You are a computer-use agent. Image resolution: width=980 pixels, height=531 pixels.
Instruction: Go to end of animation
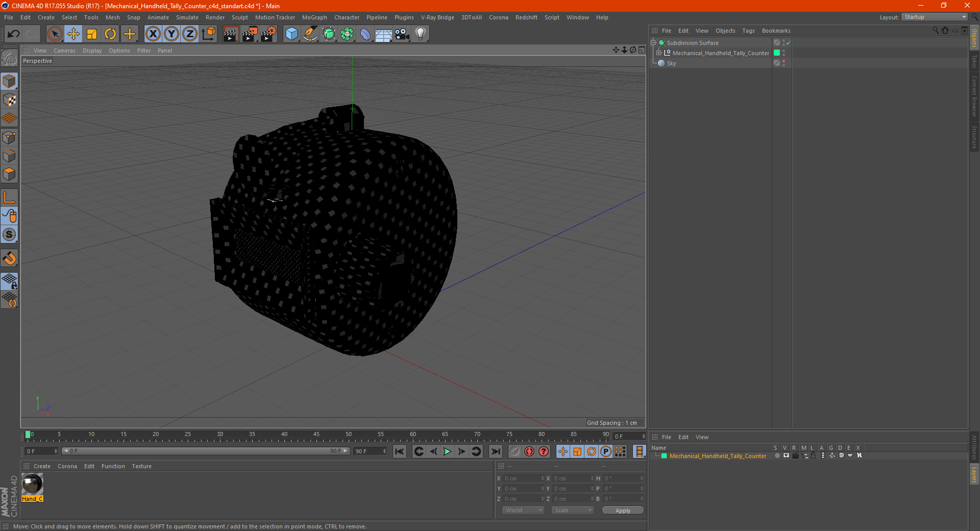coord(495,451)
